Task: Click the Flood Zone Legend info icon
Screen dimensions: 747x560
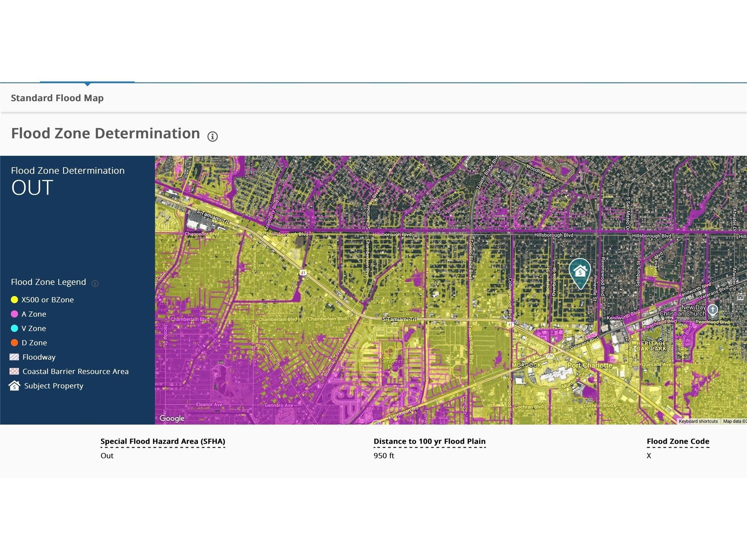Action: 95,283
